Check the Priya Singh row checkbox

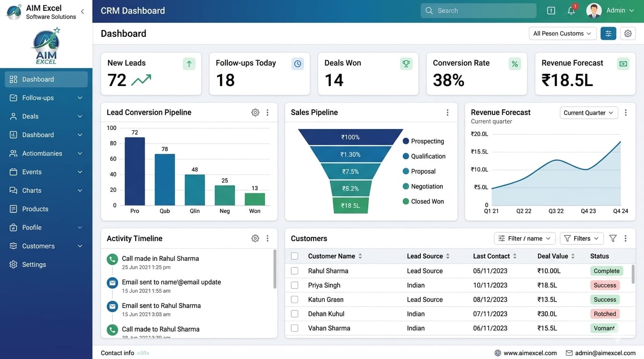[294, 285]
